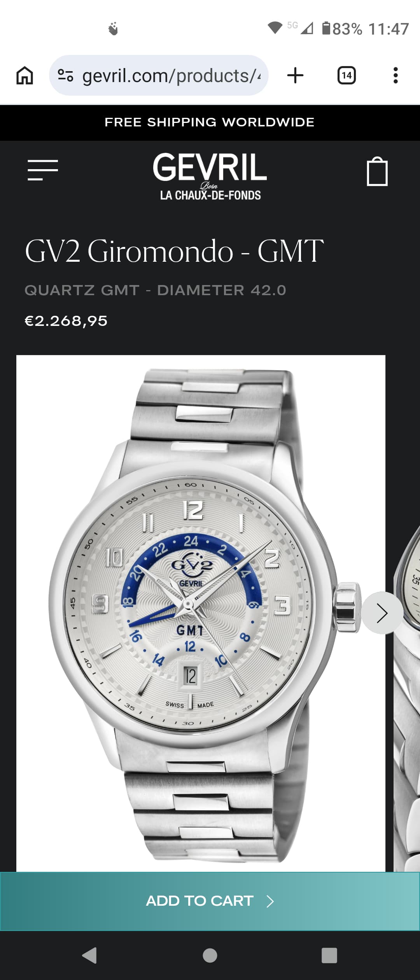Open the browser three-dot menu
Screen dimensions: 420x980
coord(395,75)
